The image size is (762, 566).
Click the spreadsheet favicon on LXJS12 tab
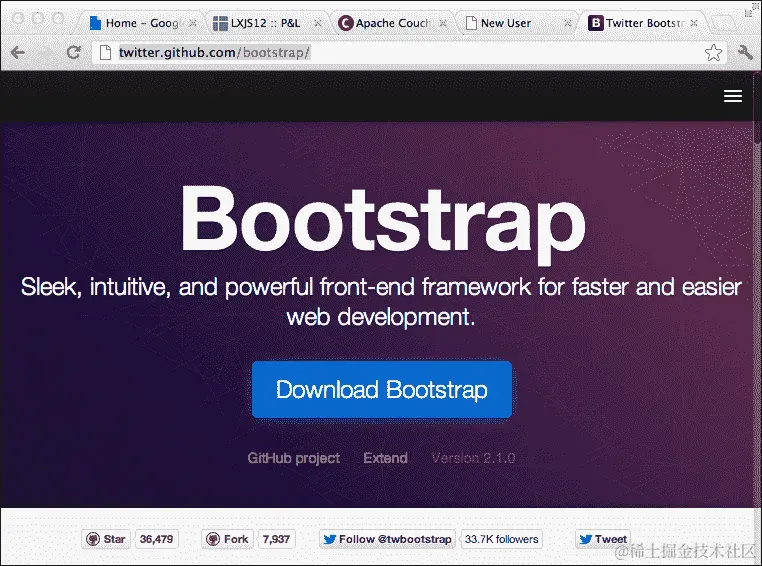point(220,23)
